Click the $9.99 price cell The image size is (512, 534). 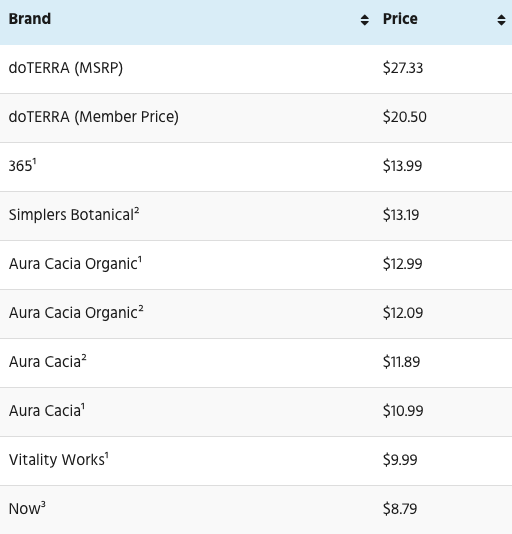click(x=400, y=460)
